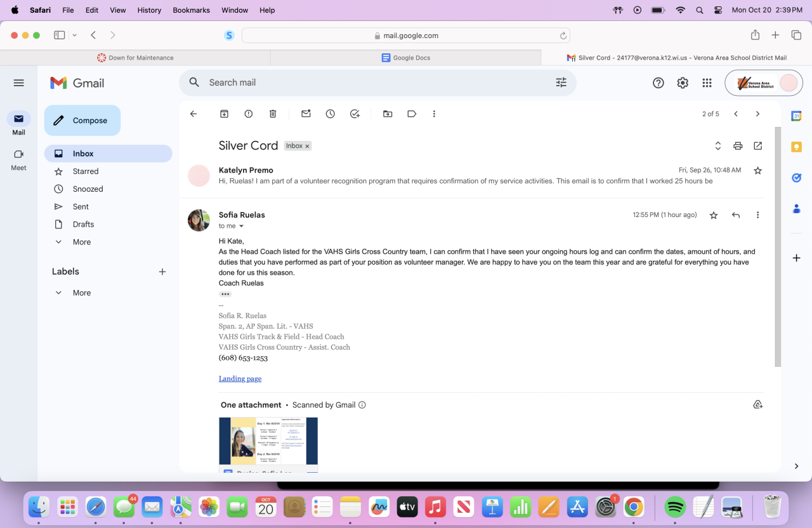Get add-ons with plus icon
812x528 pixels.
pyautogui.click(x=796, y=258)
